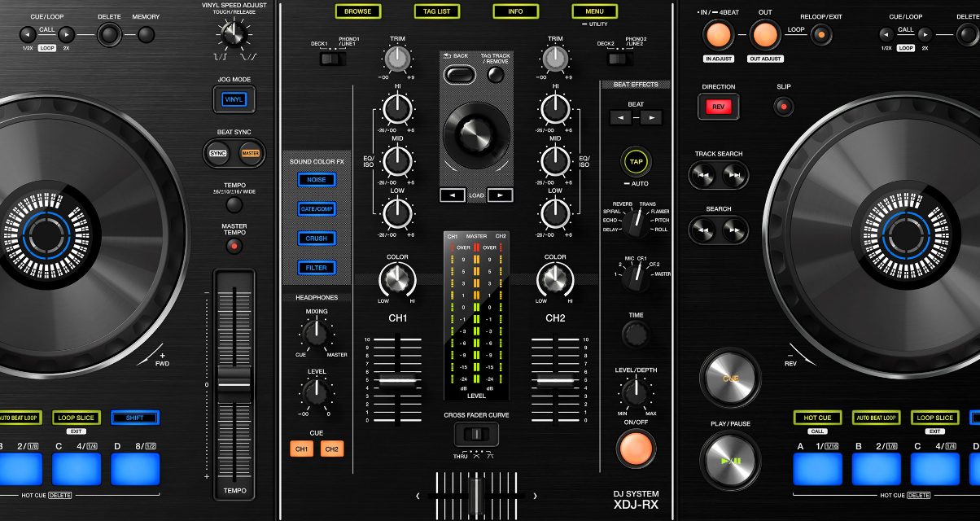
Task: Select the FILTER Sound Color FX
Action: point(317,267)
